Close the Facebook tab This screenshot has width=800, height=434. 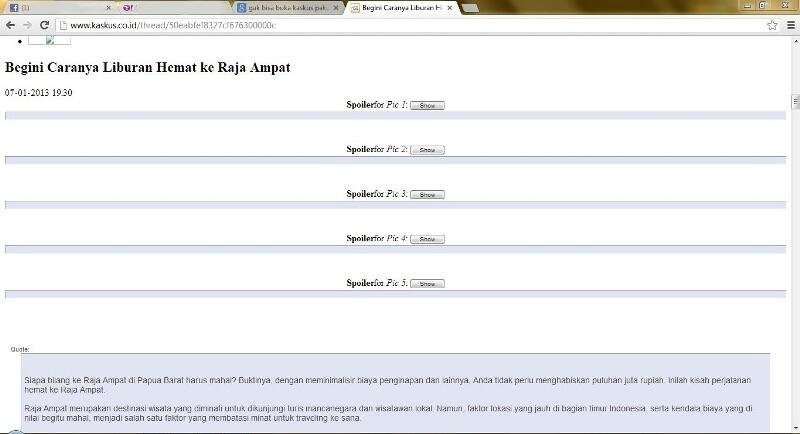click(x=108, y=8)
